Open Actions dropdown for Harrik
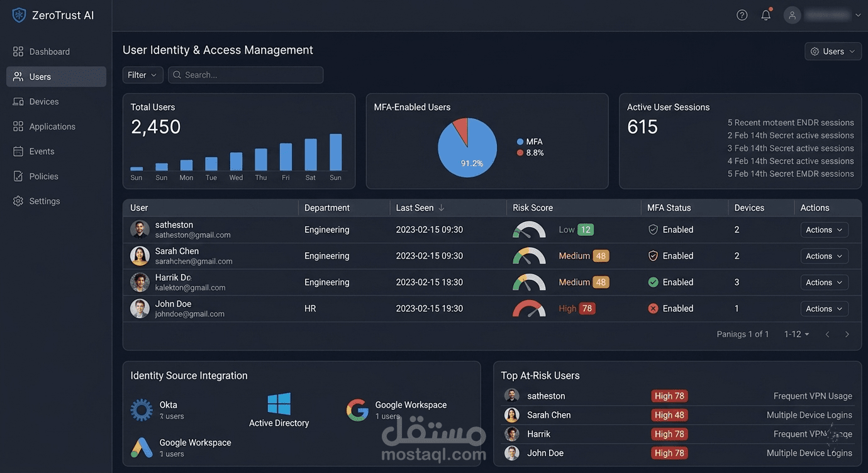Screen dimensions: 868x473 [825, 282]
